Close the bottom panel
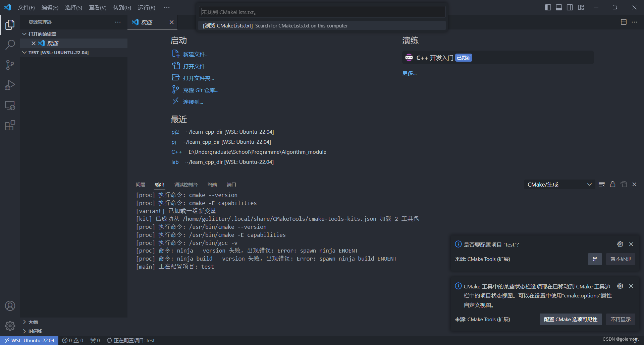644x345 pixels. [634, 185]
